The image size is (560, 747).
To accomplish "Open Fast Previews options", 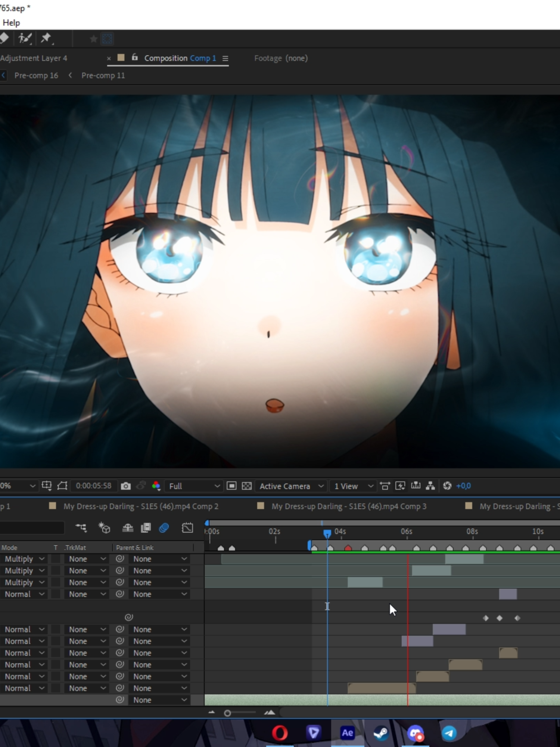I will (x=400, y=486).
